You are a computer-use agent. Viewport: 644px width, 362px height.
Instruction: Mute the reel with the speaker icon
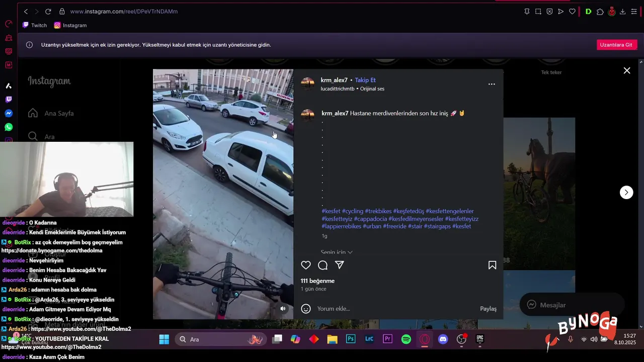pyautogui.click(x=283, y=309)
